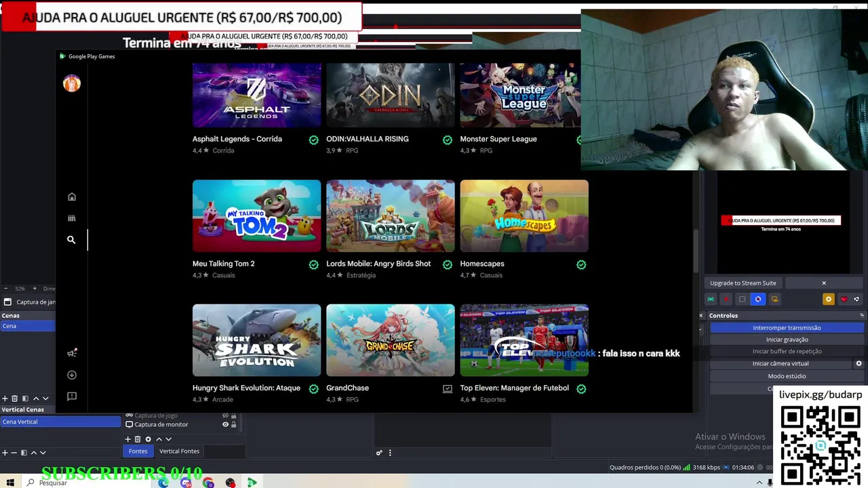The image size is (868, 488).
Task: Click Interromper transmissão button
Action: (787, 327)
